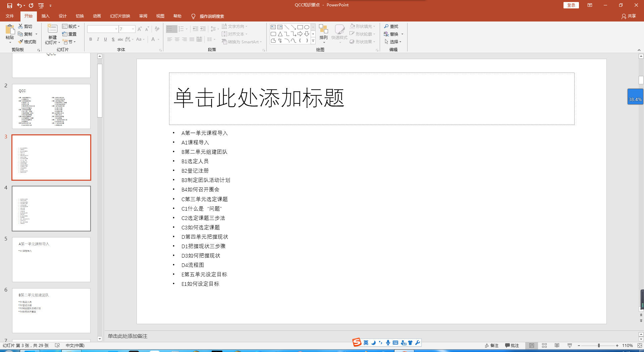Click the Redo/Repeat icon

(31, 5)
